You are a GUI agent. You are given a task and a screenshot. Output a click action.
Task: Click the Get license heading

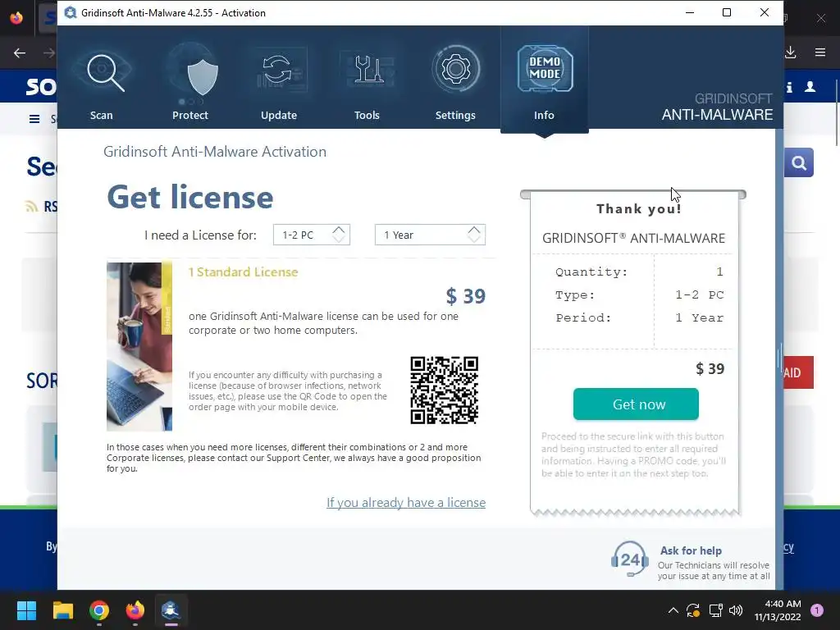pos(190,197)
